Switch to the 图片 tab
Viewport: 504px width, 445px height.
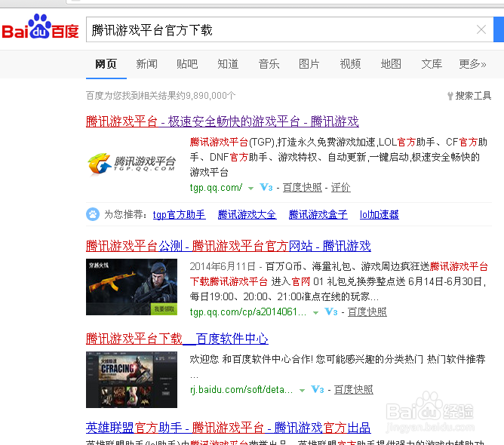point(309,64)
